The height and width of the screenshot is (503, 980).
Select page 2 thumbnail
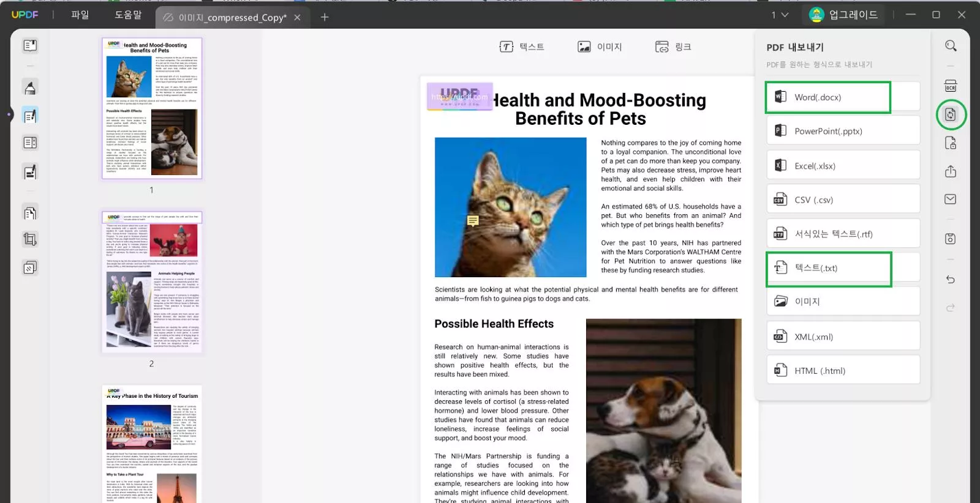click(x=152, y=282)
